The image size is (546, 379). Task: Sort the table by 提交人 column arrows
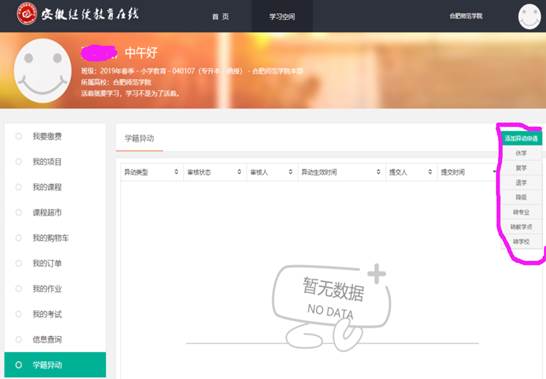coord(430,172)
